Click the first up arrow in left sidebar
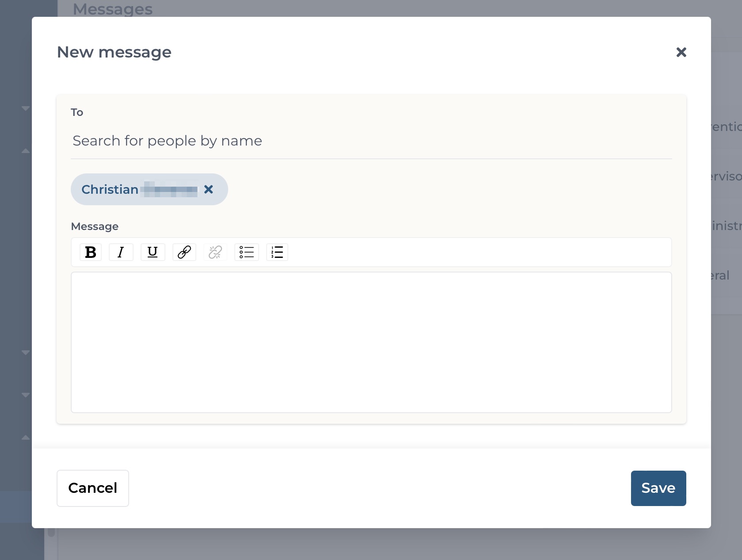The height and width of the screenshot is (560, 742). (26, 151)
